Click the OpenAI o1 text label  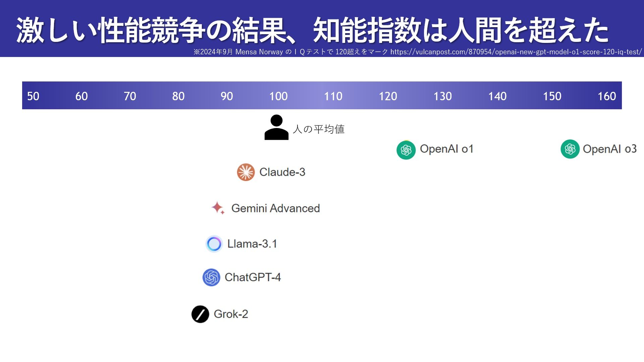pos(446,149)
